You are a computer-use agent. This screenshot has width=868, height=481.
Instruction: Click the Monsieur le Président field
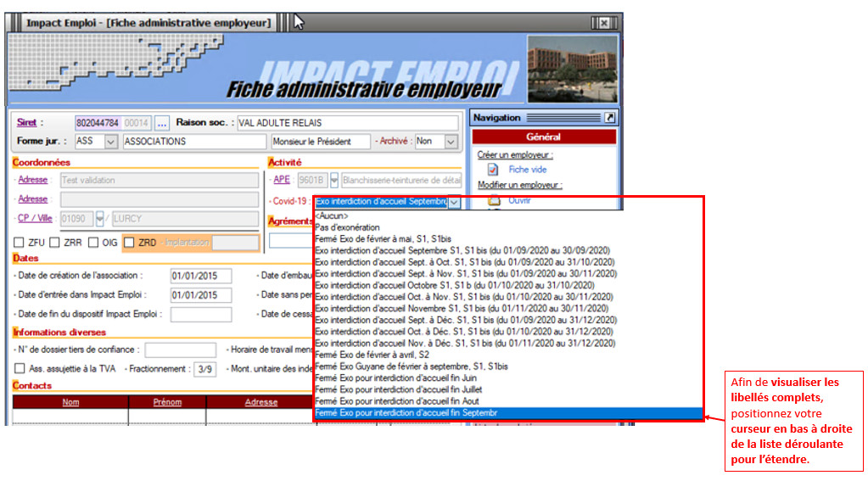[321, 142]
